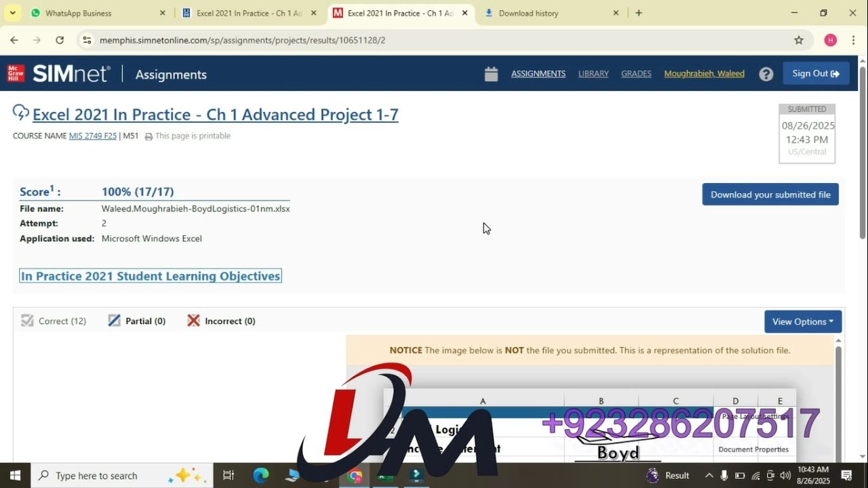
Task: Open Task View on the taskbar
Action: 229,475
